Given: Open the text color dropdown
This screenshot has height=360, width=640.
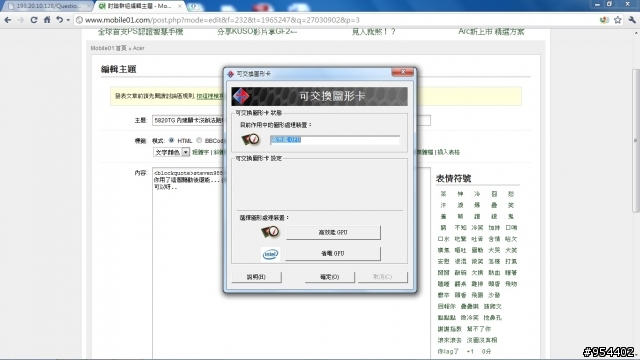Looking at the screenshot, I should [x=171, y=152].
